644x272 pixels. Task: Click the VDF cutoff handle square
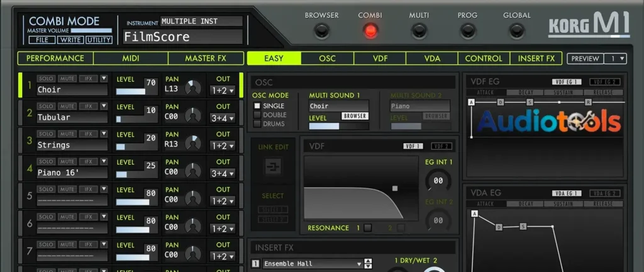click(395, 188)
